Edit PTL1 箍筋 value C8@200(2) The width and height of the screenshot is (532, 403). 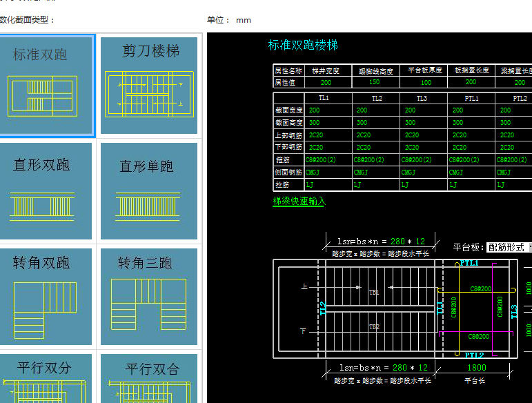pyautogui.click(x=464, y=160)
